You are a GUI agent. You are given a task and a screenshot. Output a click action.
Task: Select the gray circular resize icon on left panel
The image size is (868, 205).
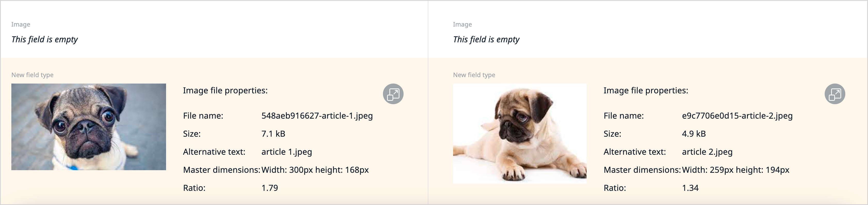pos(393,94)
